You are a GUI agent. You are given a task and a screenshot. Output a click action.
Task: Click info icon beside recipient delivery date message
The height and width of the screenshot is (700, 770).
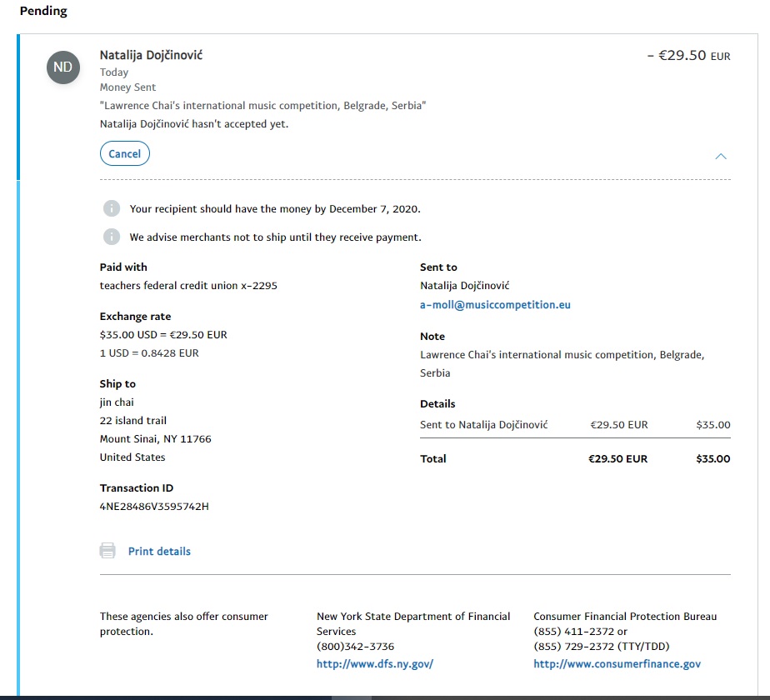pos(111,208)
